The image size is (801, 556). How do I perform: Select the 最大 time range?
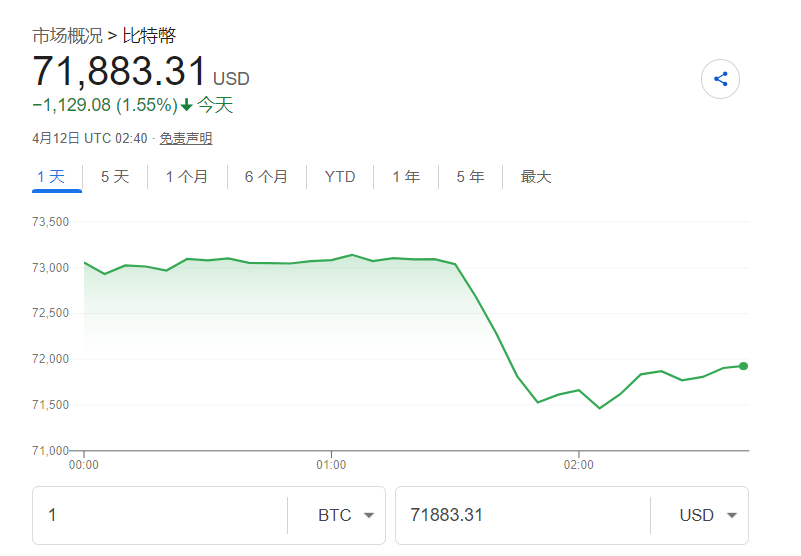click(x=536, y=177)
